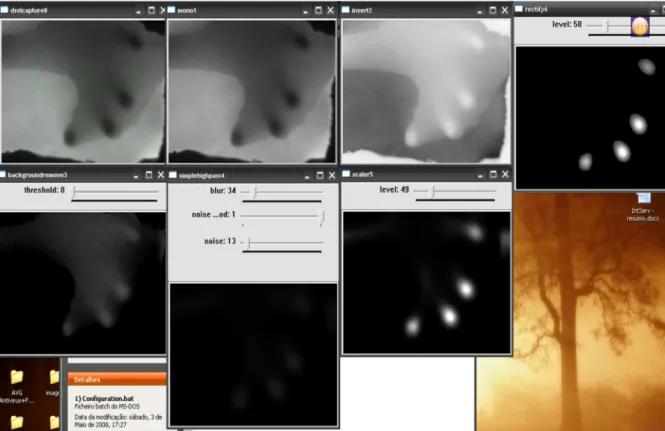Click the blur slider in simplehighpass4
665x431 pixels.
(282, 192)
